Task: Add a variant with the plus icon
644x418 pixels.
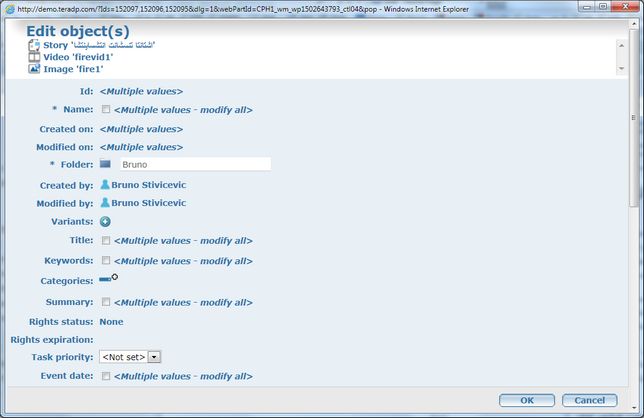Action: click(105, 222)
